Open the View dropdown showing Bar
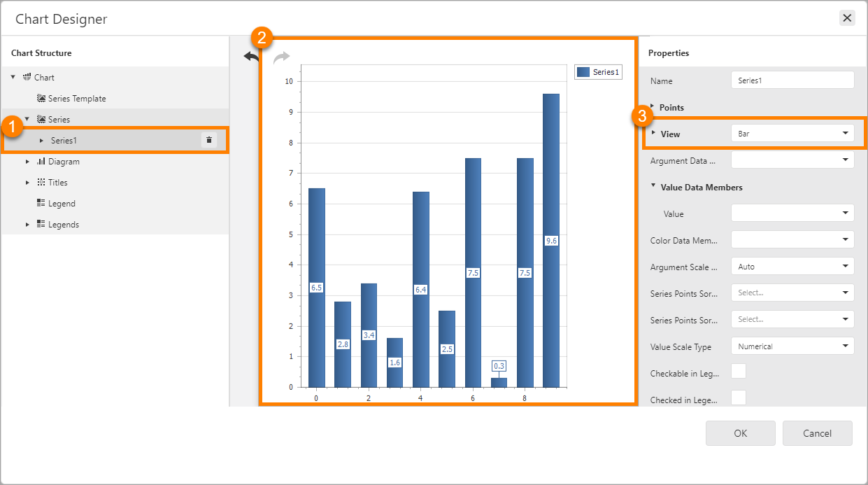 (792, 133)
